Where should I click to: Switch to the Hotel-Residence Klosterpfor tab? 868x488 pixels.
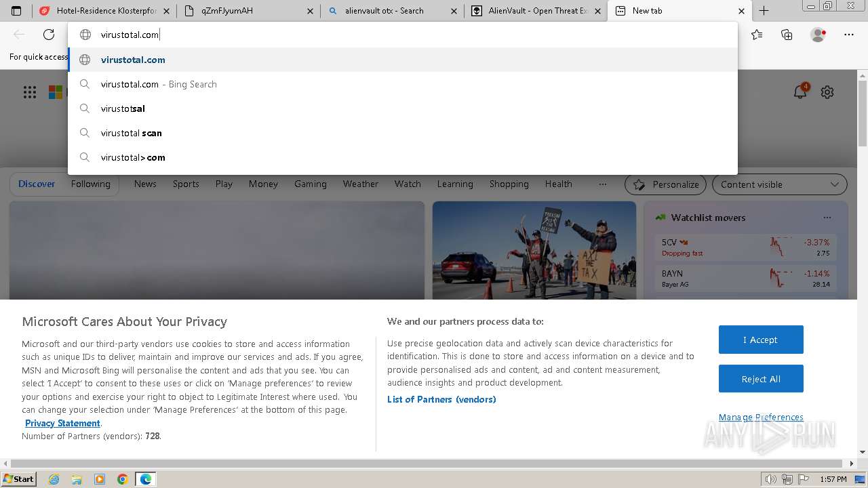[104, 11]
